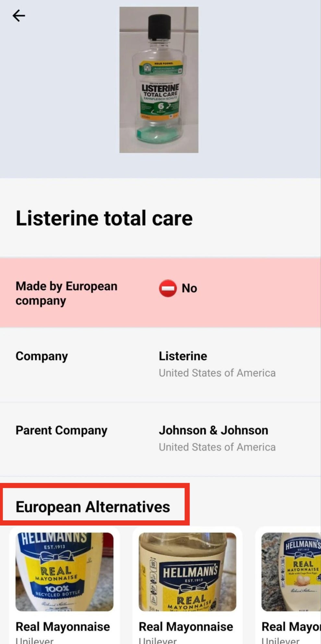Tap the 'Parent Company' row label
The width and height of the screenshot is (321, 644).
coord(61,430)
